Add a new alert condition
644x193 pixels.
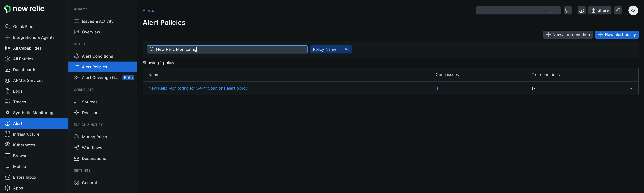(567, 34)
